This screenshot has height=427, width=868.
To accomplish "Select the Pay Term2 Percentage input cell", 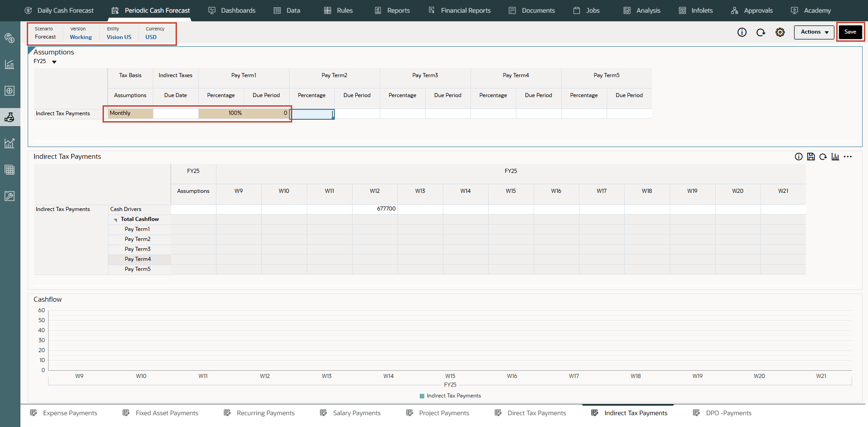I will coord(312,113).
